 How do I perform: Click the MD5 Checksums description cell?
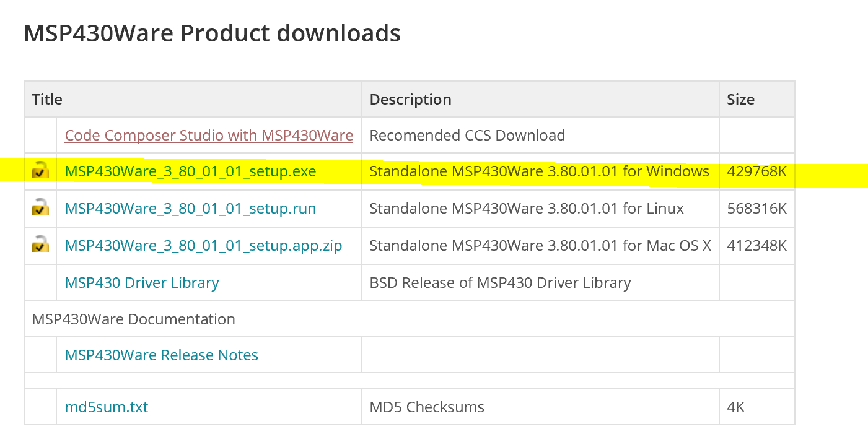(x=427, y=407)
